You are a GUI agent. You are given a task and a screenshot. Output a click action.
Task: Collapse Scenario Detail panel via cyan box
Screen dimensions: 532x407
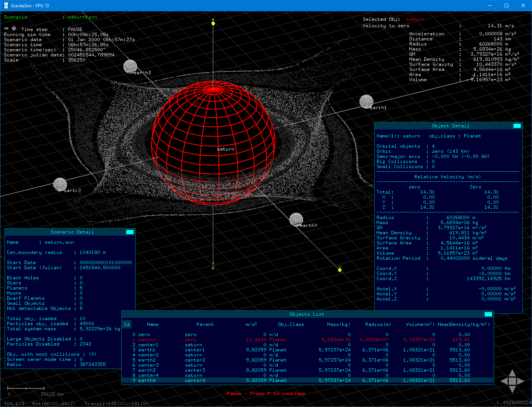[130, 232]
